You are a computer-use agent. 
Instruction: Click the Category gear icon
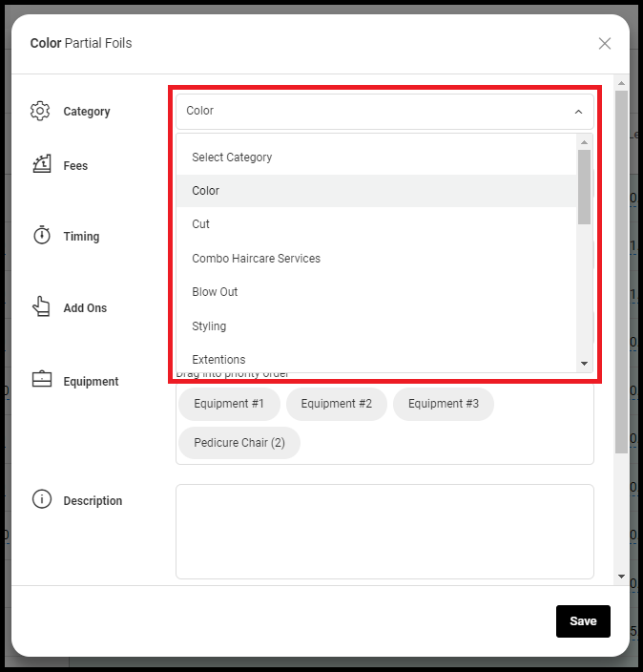40,111
